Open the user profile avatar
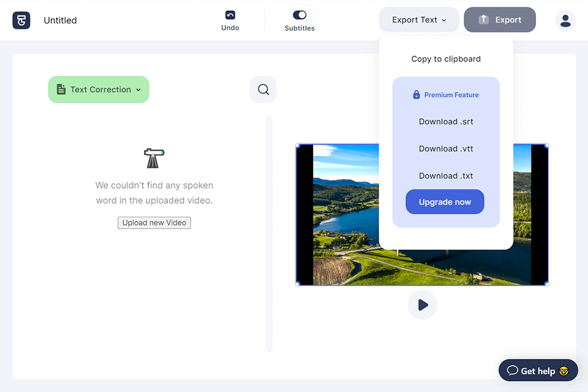The height and width of the screenshot is (392, 588). [x=565, y=20]
